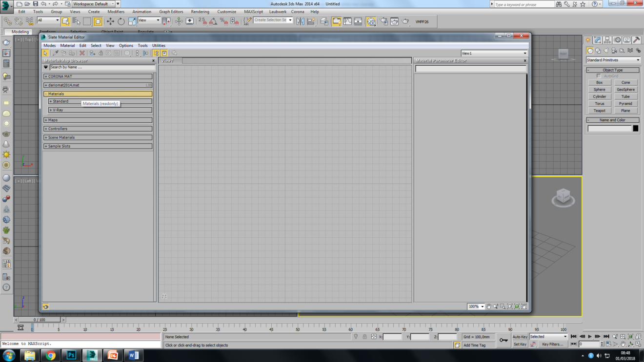
Task: Open the Utilities hammer panel tab
Action: pos(637,40)
